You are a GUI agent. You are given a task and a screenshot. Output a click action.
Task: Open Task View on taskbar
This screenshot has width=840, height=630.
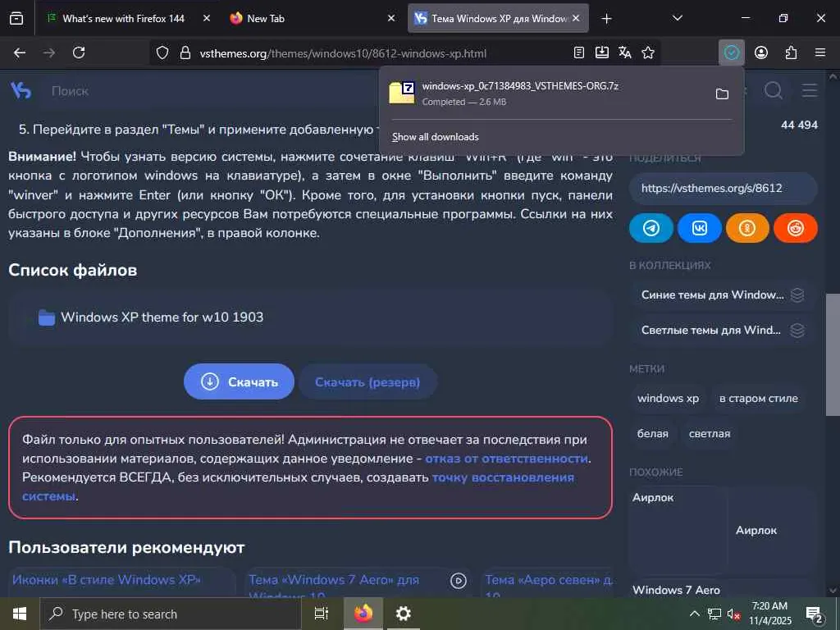click(x=322, y=614)
